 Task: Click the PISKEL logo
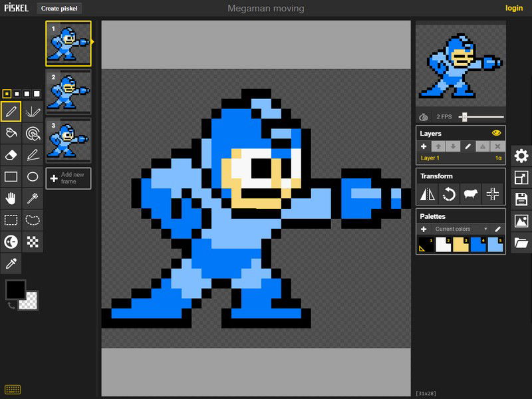click(16, 8)
